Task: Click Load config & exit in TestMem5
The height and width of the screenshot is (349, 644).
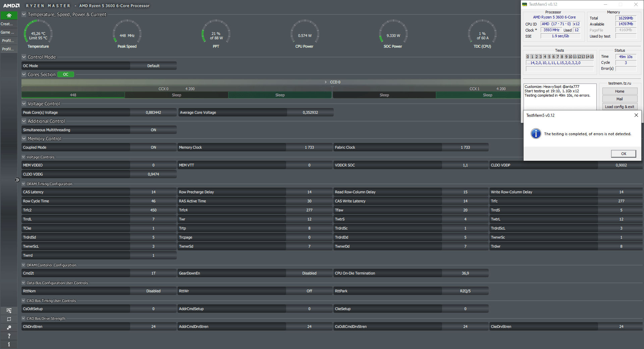Action: 620,107
